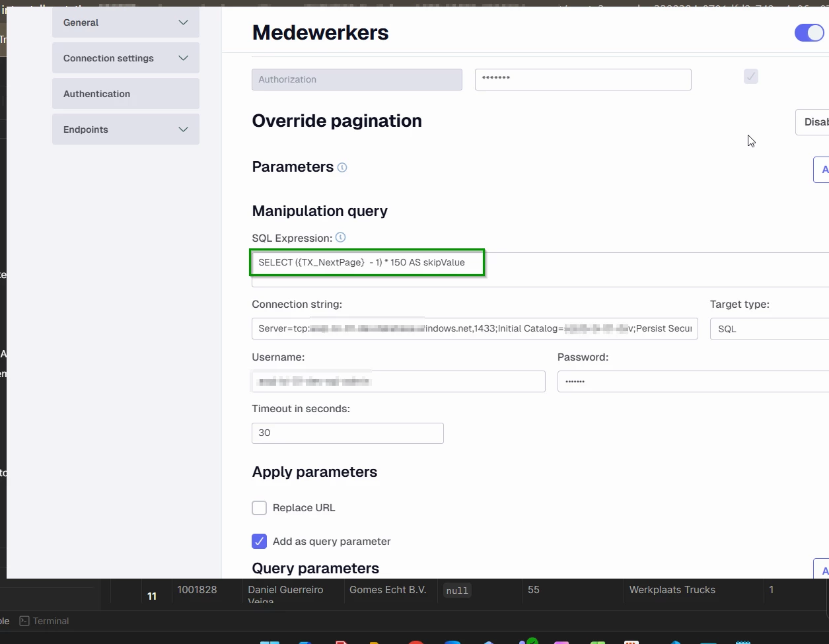Open the Authentication section
Image resolution: width=829 pixels, height=644 pixels.
126,94
